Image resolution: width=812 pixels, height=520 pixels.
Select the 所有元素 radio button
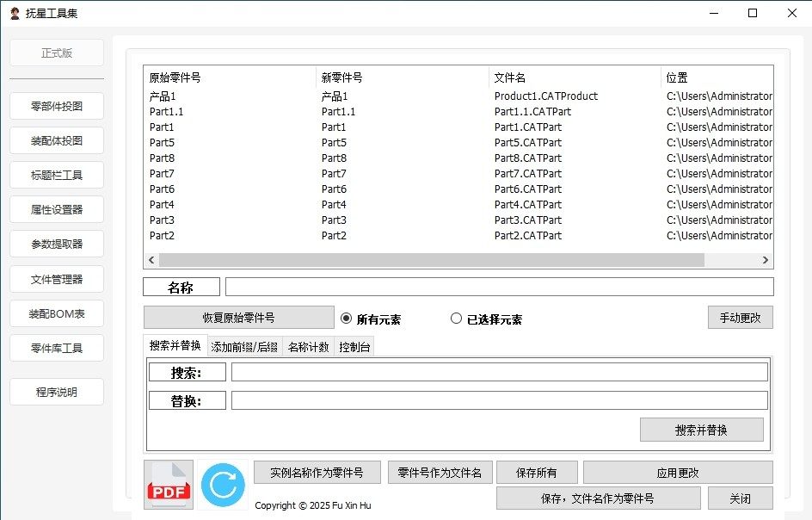[x=347, y=319]
